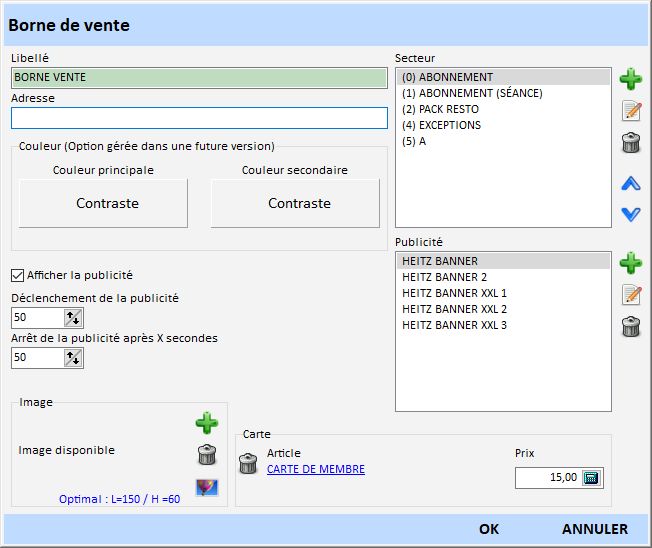
Task: Open the CARTE DE MEMBRE link
Action: 316,469
